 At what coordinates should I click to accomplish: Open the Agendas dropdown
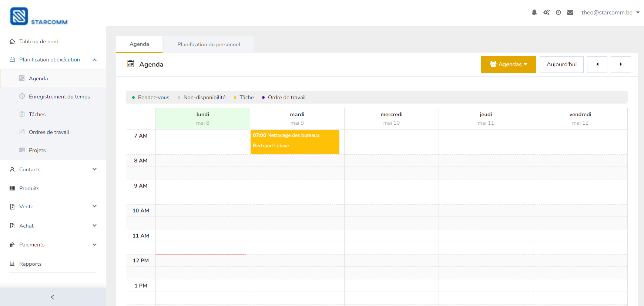click(509, 64)
